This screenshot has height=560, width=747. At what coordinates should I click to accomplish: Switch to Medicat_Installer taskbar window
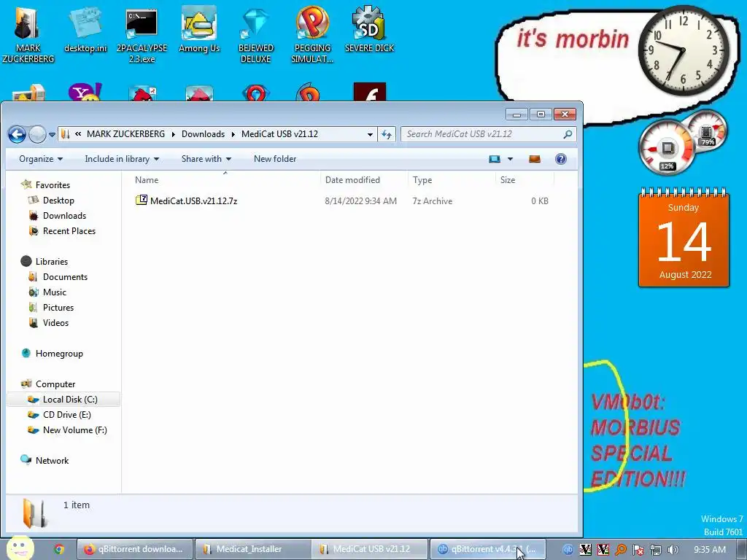(x=252, y=549)
